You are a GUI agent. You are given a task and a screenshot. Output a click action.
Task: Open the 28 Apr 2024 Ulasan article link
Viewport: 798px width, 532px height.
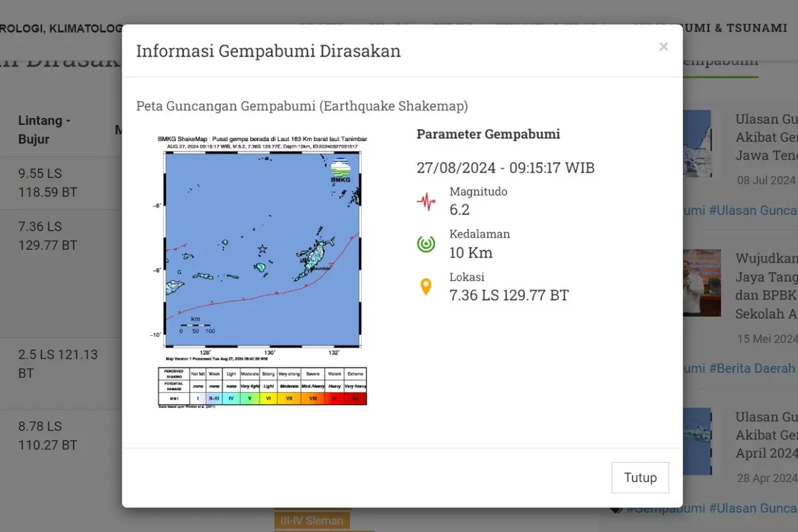pyautogui.click(x=766, y=435)
